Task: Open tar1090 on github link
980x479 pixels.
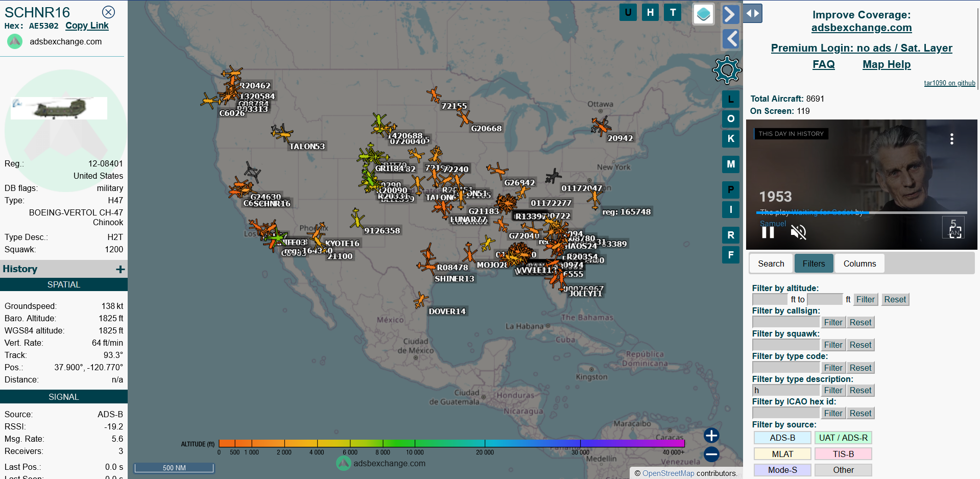Action: pyautogui.click(x=949, y=83)
